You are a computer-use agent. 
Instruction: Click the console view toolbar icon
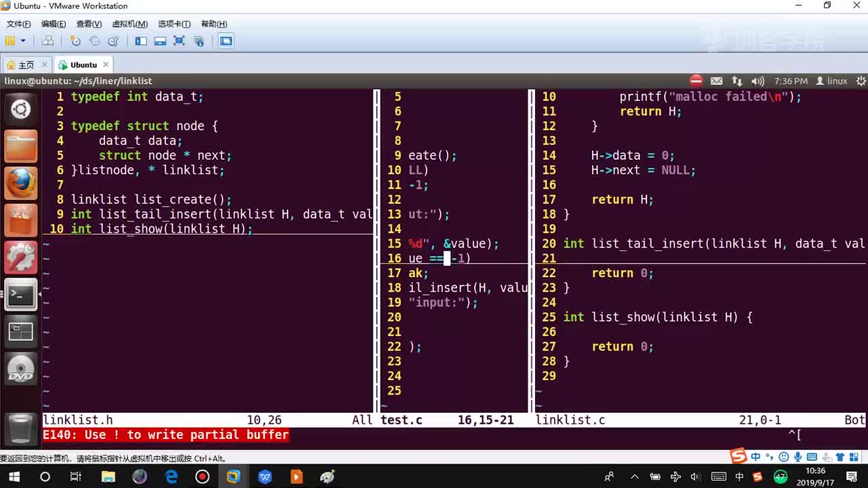(x=226, y=41)
